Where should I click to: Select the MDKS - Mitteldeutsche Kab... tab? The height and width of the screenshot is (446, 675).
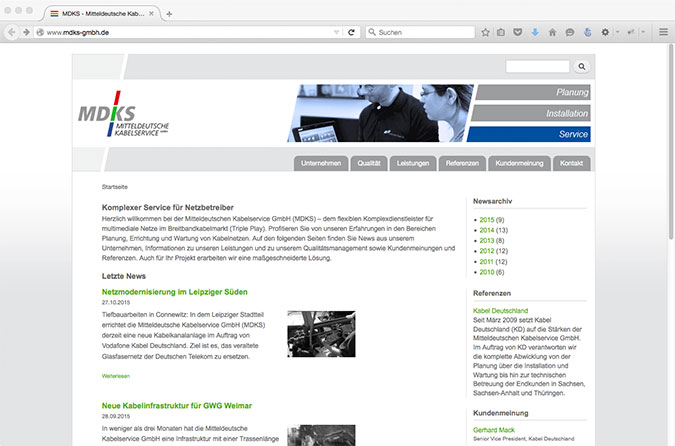[x=102, y=14]
